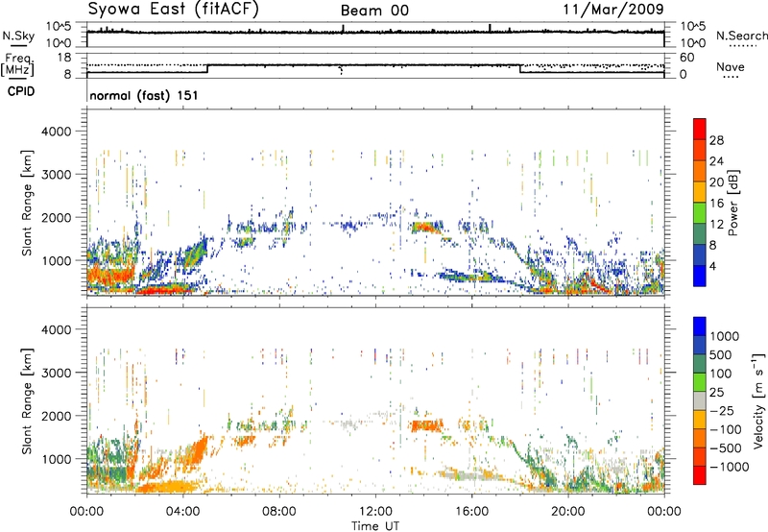Click the date '11/Mar/2009'

tap(613, 9)
